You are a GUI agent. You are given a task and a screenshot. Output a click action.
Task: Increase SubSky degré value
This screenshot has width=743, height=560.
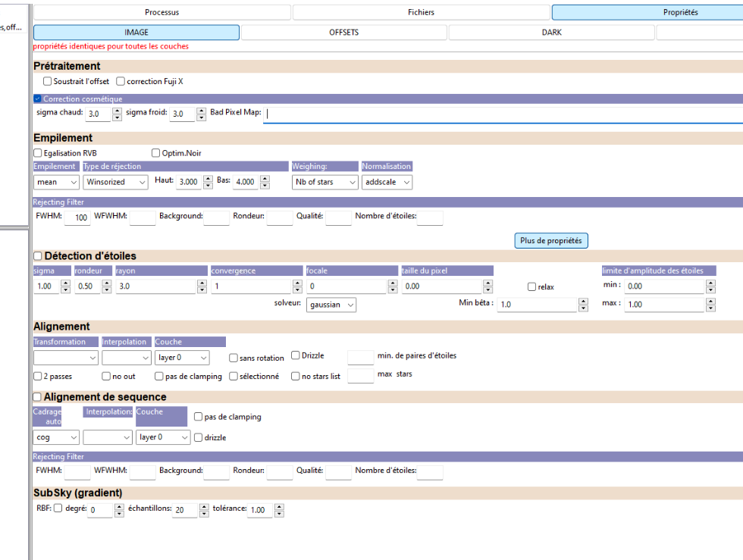click(120, 507)
